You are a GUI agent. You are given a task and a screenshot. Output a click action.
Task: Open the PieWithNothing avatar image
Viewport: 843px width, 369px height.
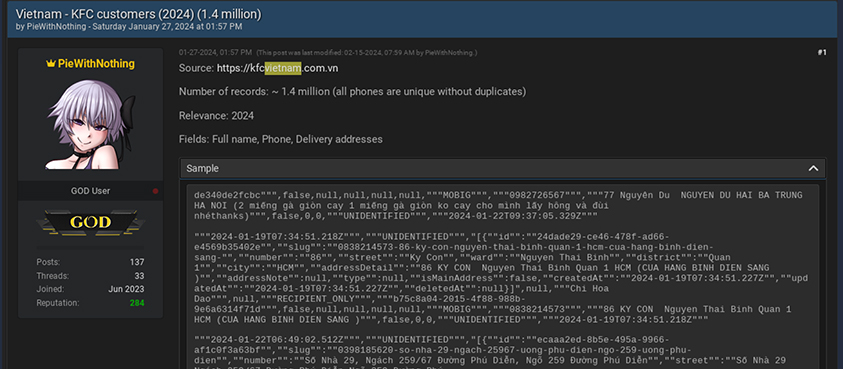pyautogui.click(x=90, y=124)
